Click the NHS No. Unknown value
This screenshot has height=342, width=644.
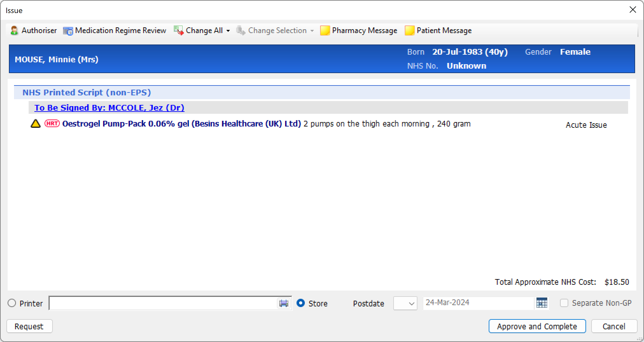(x=466, y=66)
